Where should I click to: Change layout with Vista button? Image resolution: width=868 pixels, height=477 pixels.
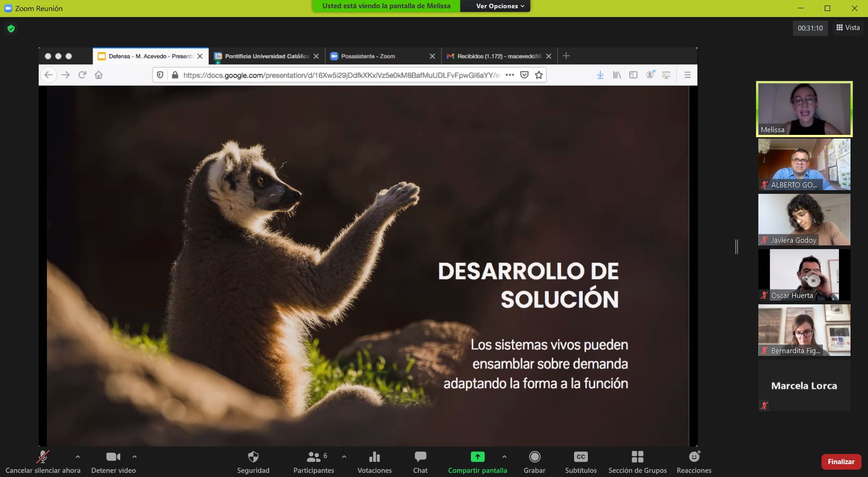pyautogui.click(x=848, y=28)
